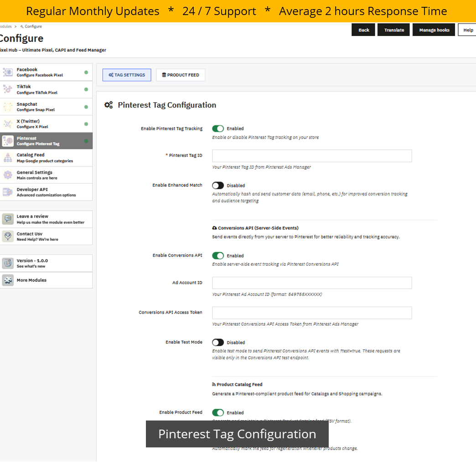Viewport: 476px width, 462px height.
Task: Open the X (Twitter) Configure X Pixel item
Action: tap(46, 124)
